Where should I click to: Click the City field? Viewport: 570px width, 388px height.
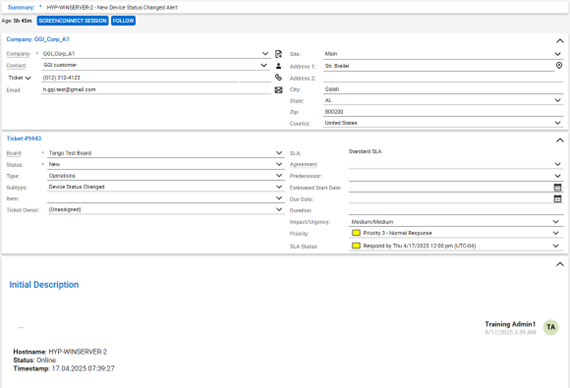[x=443, y=89]
